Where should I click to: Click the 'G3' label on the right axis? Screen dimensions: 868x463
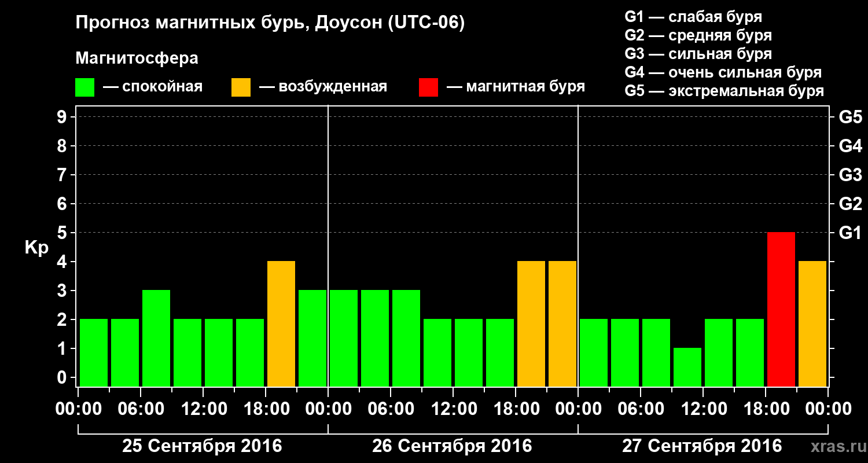click(x=851, y=175)
